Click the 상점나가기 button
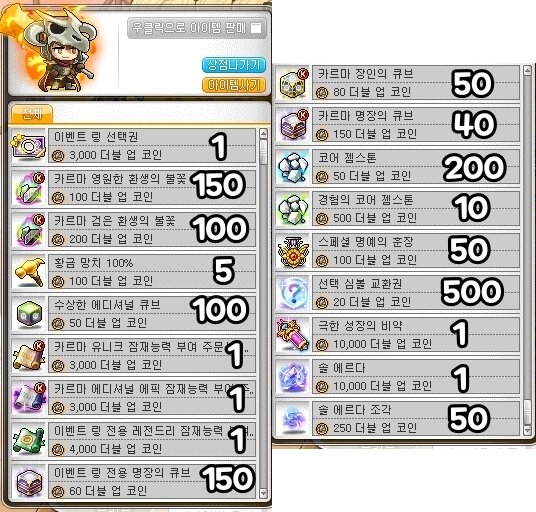536x512 pixels. click(x=234, y=65)
